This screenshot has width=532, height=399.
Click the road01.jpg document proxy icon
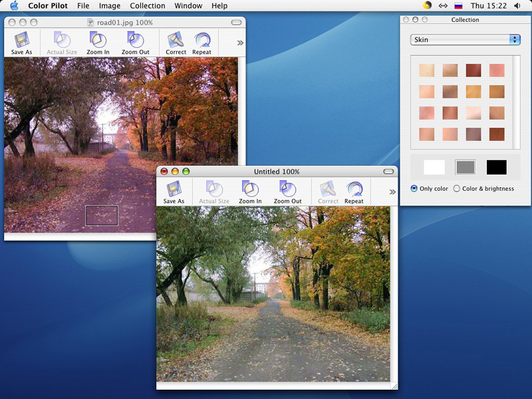[90, 23]
